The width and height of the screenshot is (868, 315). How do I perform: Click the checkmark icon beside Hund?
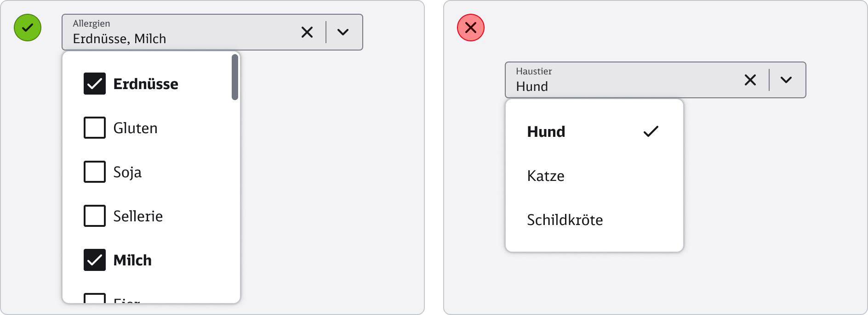click(651, 132)
